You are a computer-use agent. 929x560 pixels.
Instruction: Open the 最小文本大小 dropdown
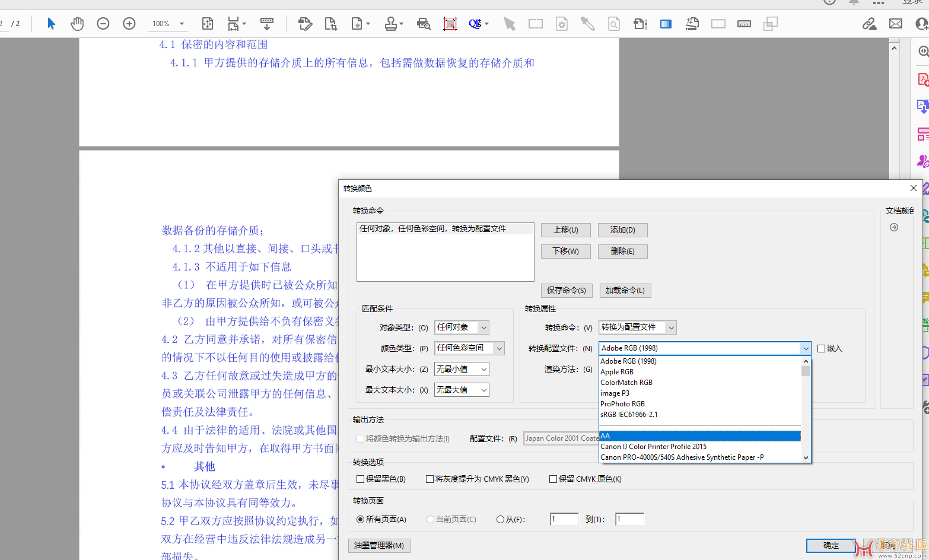point(462,369)
